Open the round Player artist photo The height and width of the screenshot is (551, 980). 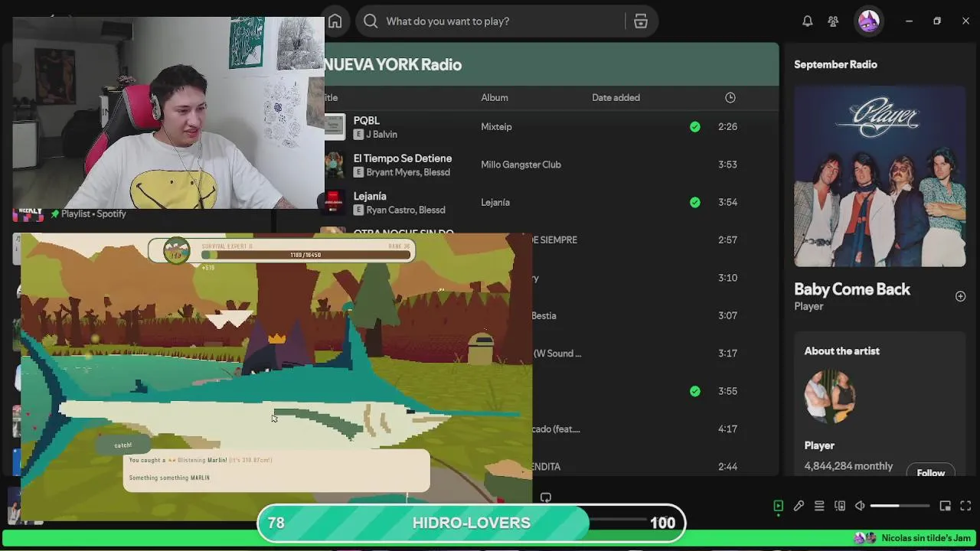[x=830, y=396]
